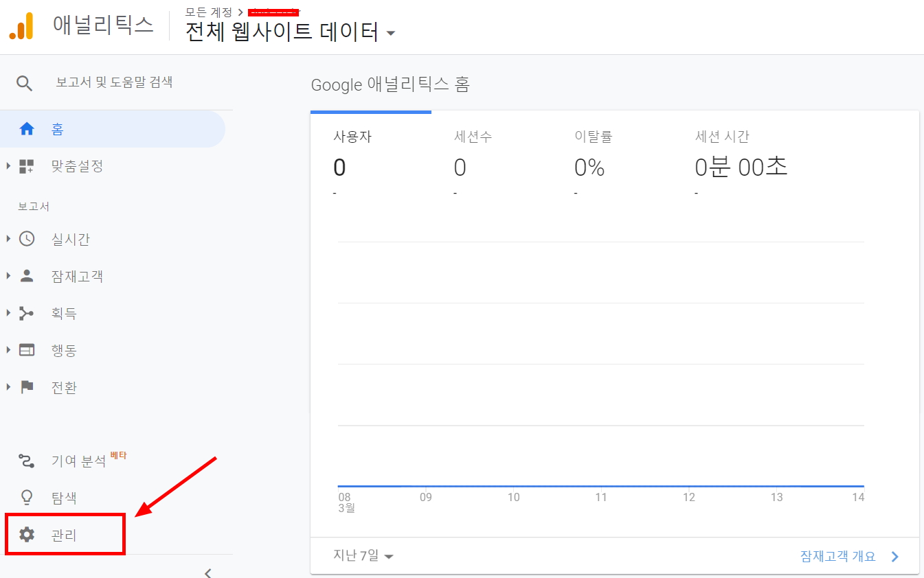Collapse the left sidebar with the chevron
The image size is (924, 578).
coord(208,572)
